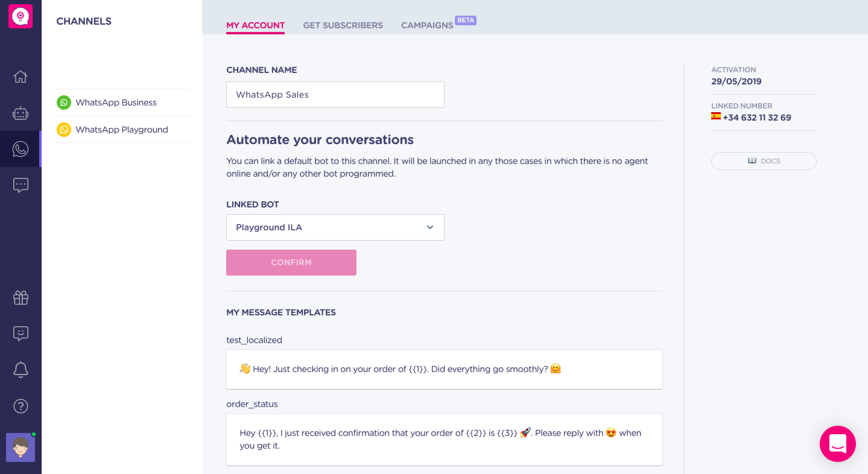
Task: Open the chat messages sidebar icon
Action: coord(21,185)
